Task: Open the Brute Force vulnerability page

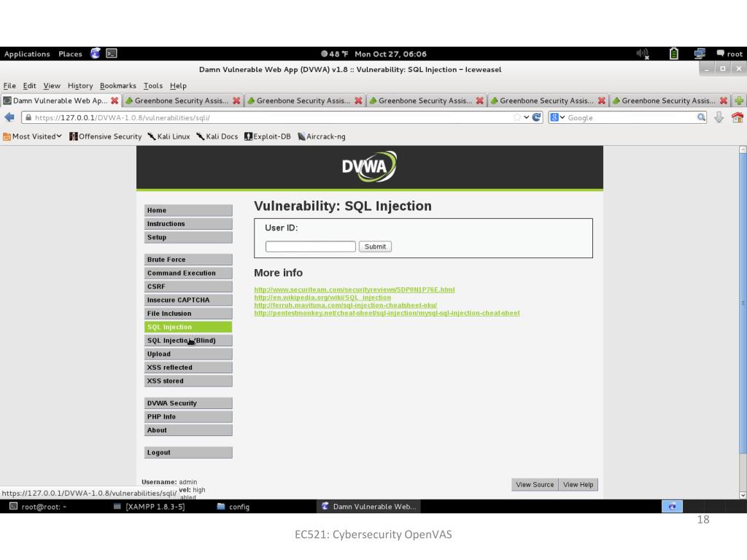Action: pos(188,260)
